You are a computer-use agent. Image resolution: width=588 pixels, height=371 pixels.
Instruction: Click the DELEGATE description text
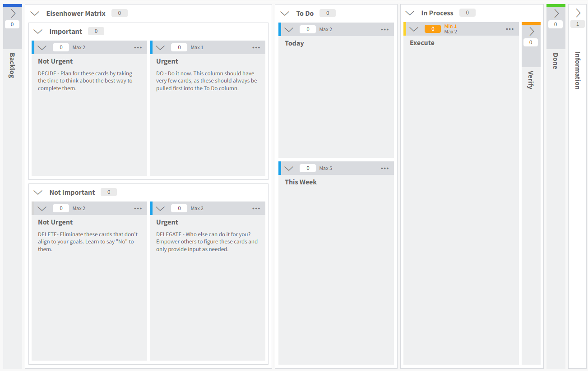coord(207,242)
